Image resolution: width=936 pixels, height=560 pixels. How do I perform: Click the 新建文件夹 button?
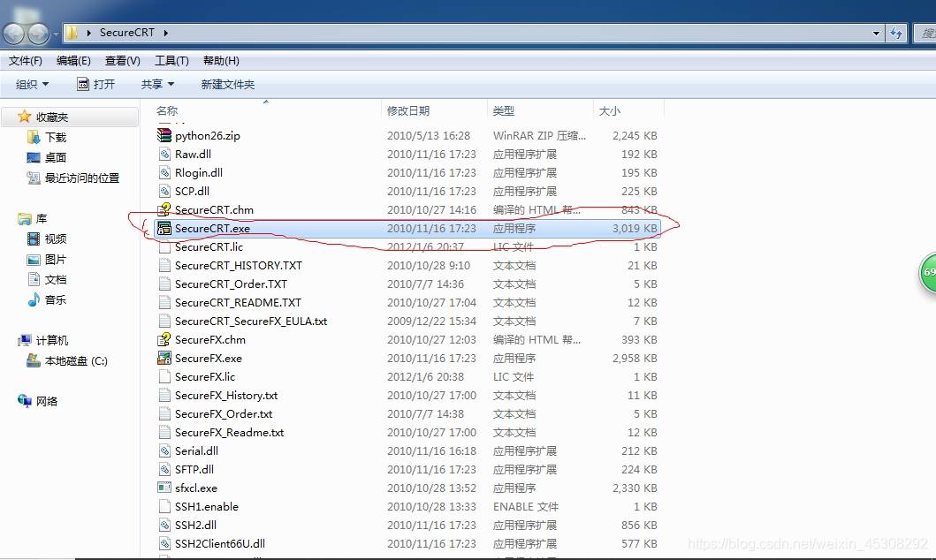coord(227,85)
